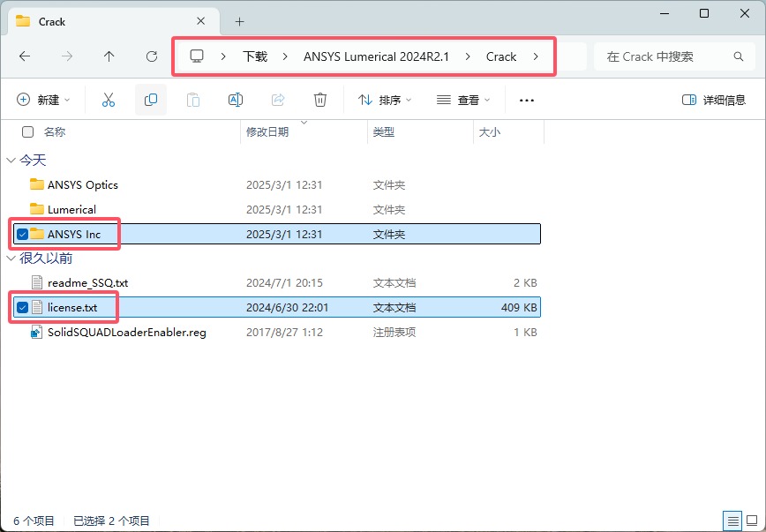Uncheck the ANSYS Inc folder checkbox
766x532 pixels.
pos(22,234)
